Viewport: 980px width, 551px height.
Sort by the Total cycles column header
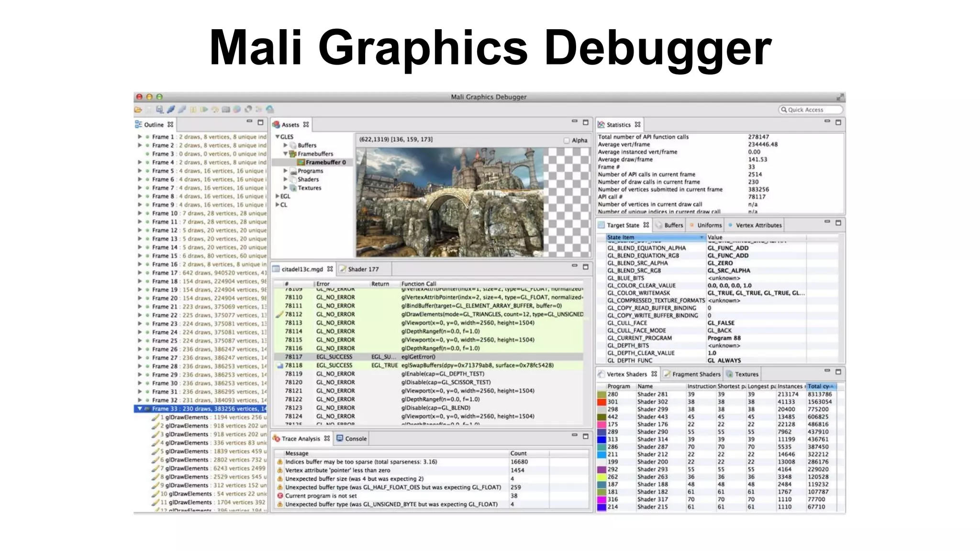point(820,386)
